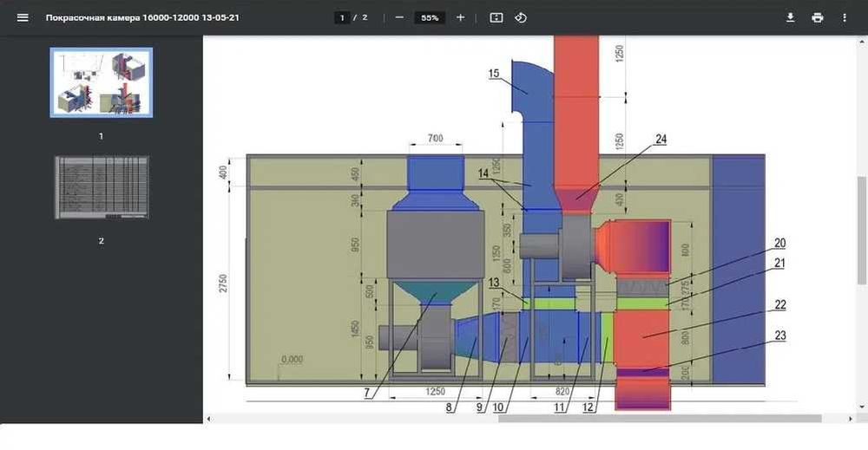Screen dimensions: 868x450
Task: Click the horizontal scrollbar thumb
Action: pyautogui.click(x=660, y=419)
